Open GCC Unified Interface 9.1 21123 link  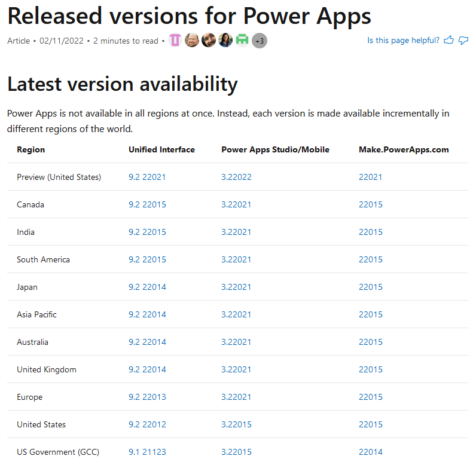pyautogui.click(x=147, y=452)
